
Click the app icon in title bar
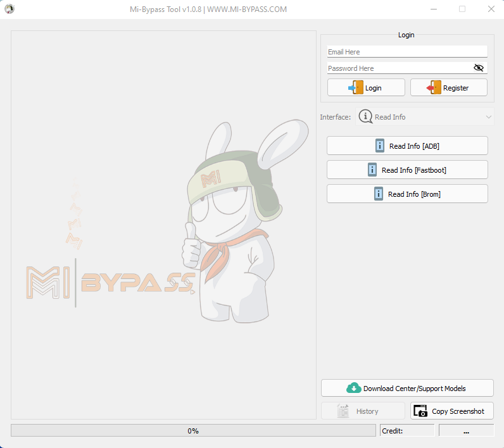9,9
